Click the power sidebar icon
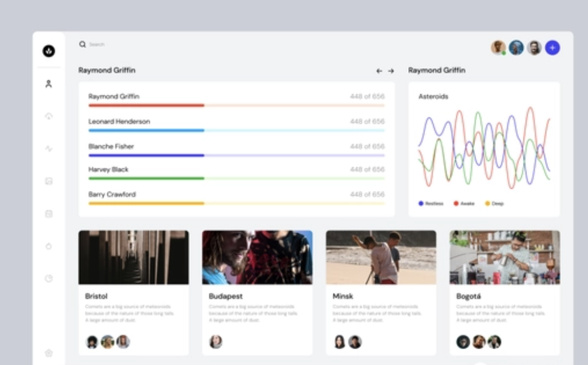Screen dimensions: 588x365 coord(49,246)
